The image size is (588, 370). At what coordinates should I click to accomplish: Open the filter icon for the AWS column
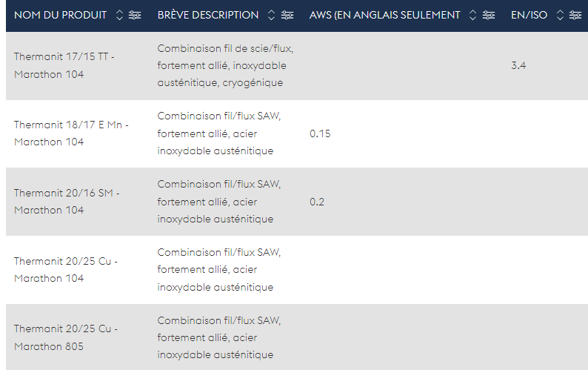[x=488, y=16]
